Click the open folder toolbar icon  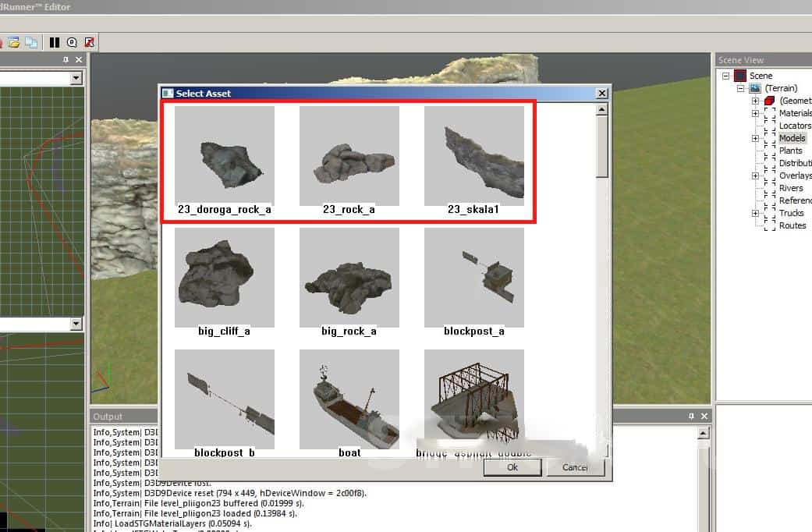(14, 42)
